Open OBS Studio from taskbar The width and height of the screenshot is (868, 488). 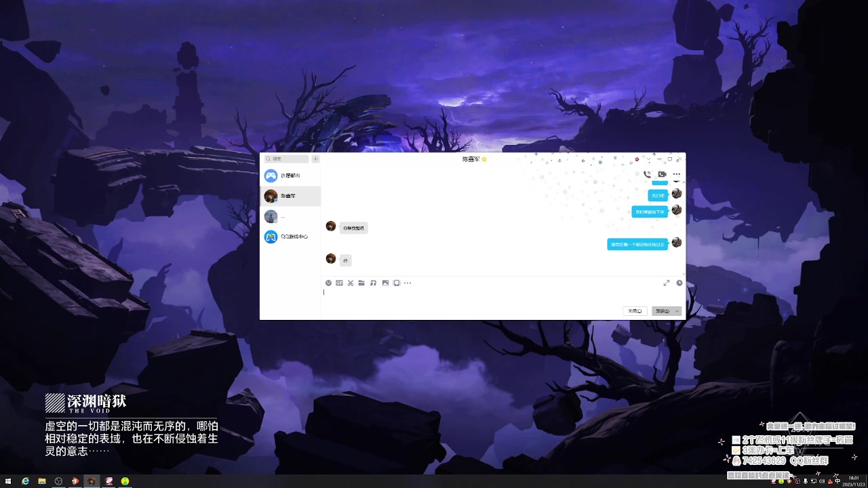point(58,481)
